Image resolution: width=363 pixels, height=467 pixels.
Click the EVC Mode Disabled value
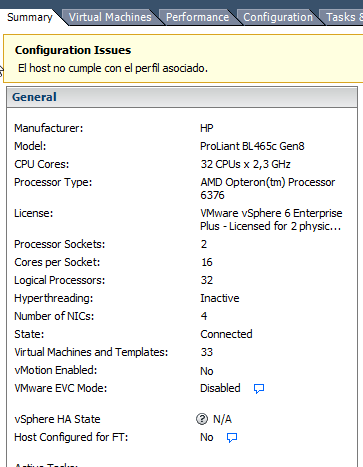[220, 388]
